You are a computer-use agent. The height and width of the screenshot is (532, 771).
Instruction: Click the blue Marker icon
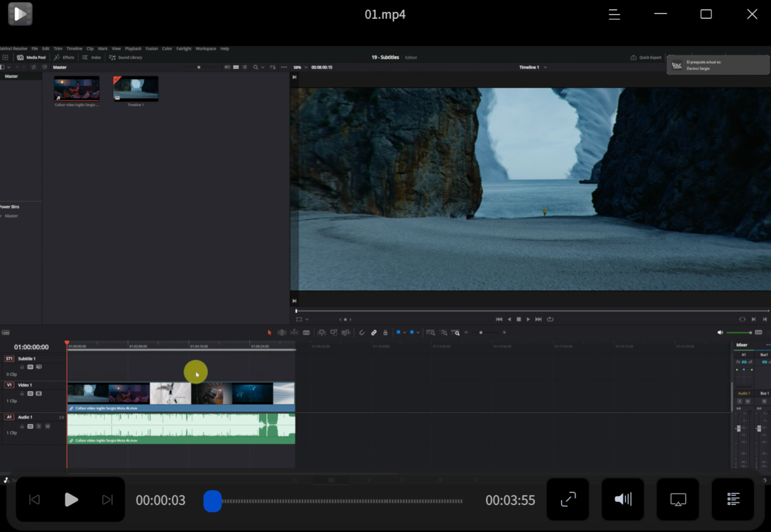click(x=412, y=332)
